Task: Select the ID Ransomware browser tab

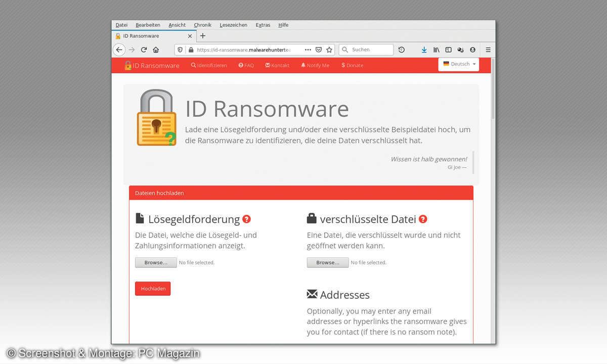Action: click(x=154, y=36)
